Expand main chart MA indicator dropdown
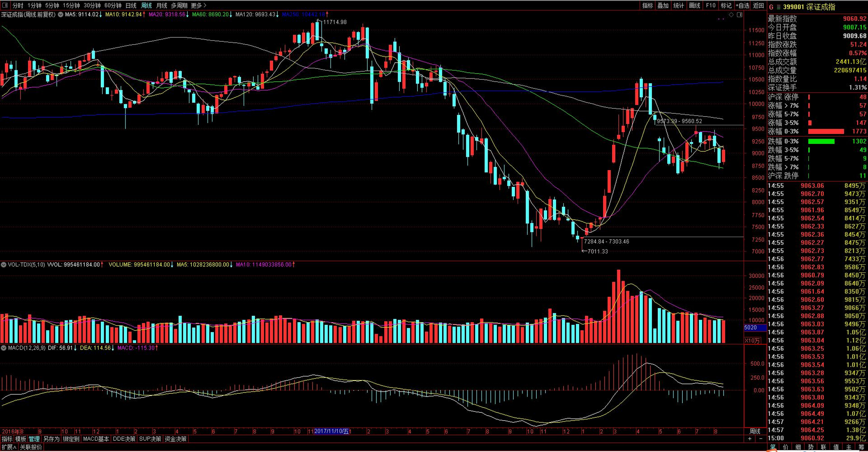This screenshot has width=868, height=452. pos(61,14)
